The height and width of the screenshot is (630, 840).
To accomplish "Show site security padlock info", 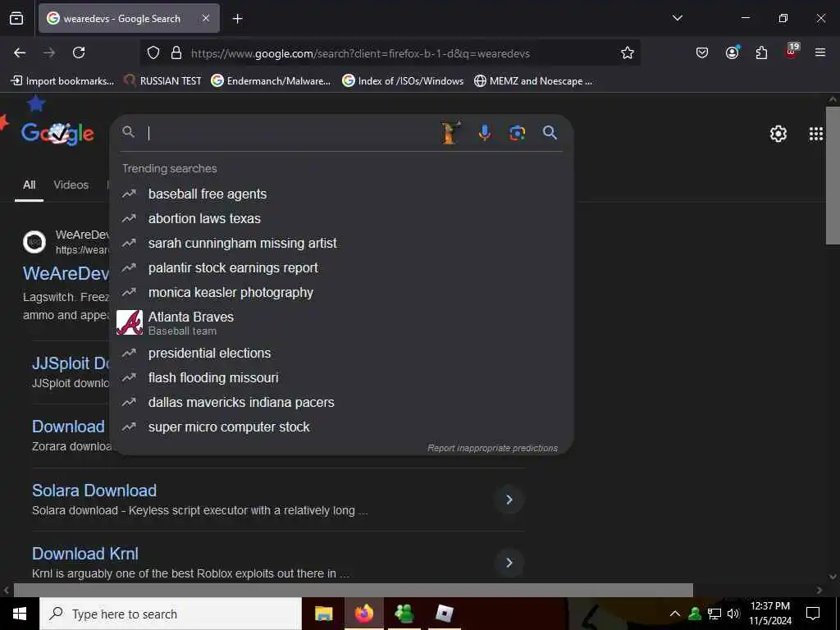I will (x=176, y=53).
